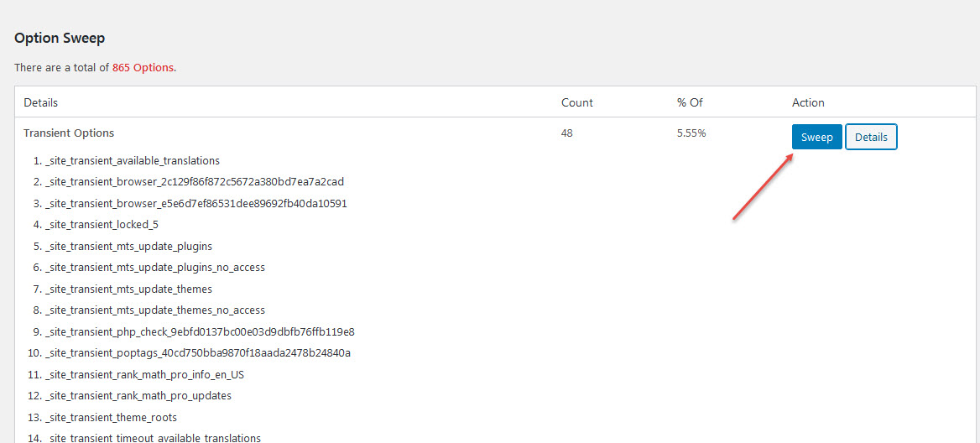The image size is (980, 443).
Task: Select the Transient Options row label
Action: pyautogui.click(x=69, y=133)
